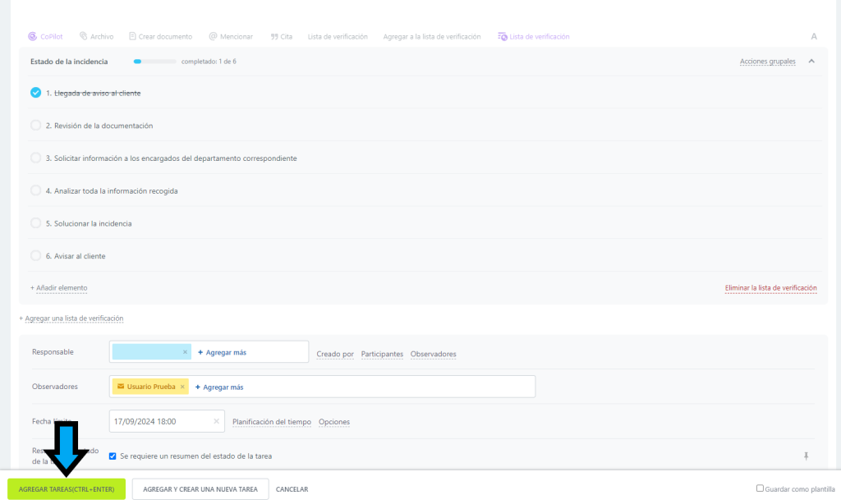Toggle text formatting with the A icon
841x504 pixels.
pyautogui.click(x=814, y=37)
